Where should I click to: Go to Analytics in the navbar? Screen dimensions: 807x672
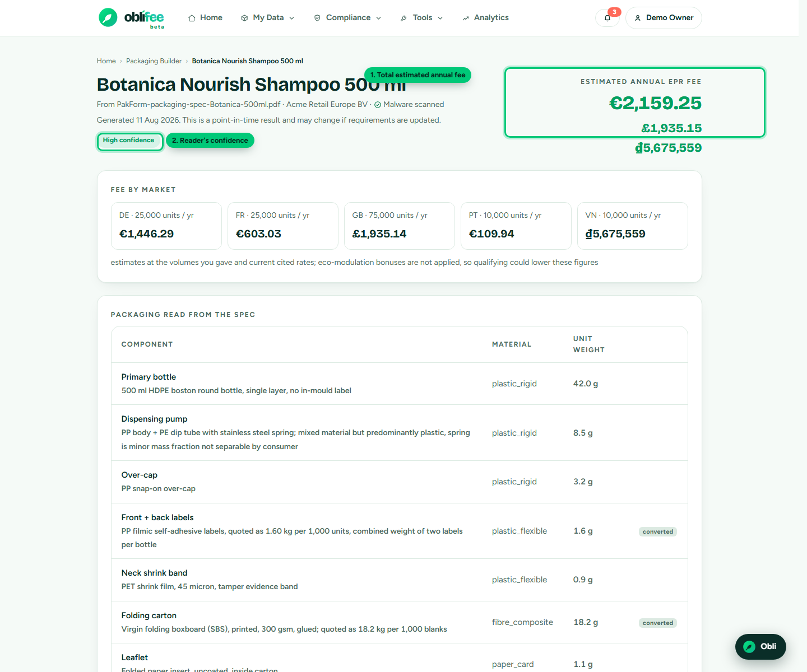coord(485,18)
